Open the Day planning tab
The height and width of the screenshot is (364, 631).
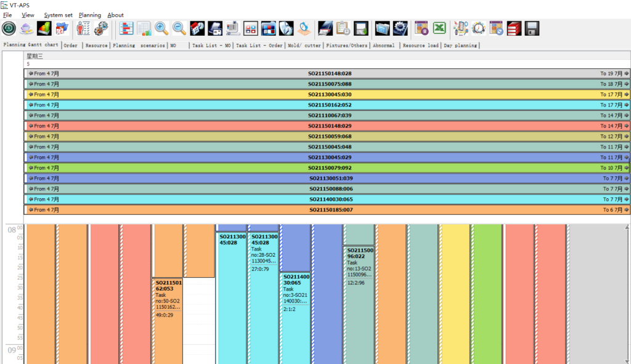[x=461, y=45]
